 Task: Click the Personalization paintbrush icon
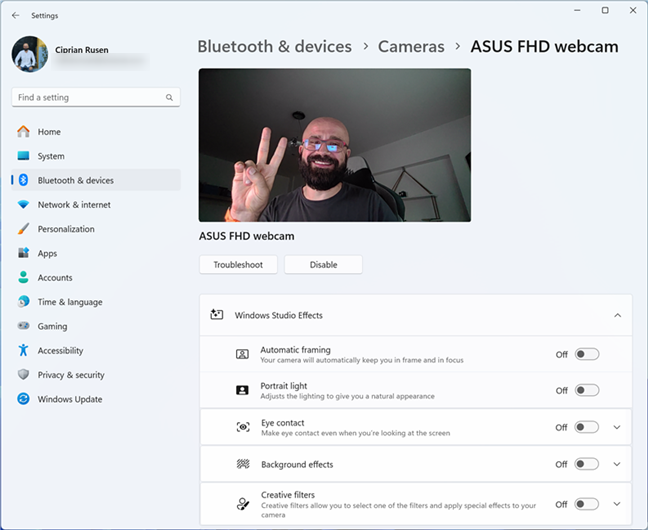pos(24,229)
